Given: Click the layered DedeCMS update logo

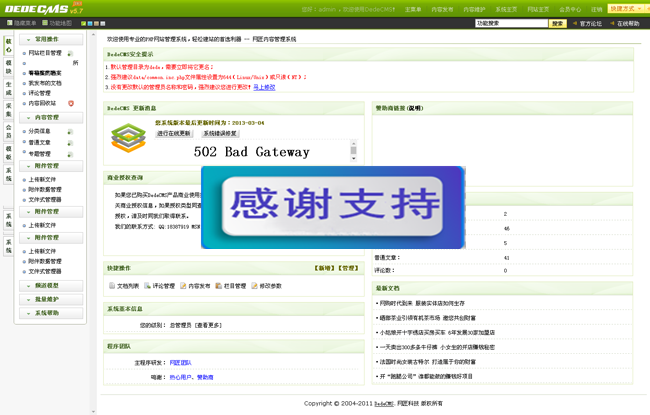Looking at the screenshot, I should [x=129, y=138].
